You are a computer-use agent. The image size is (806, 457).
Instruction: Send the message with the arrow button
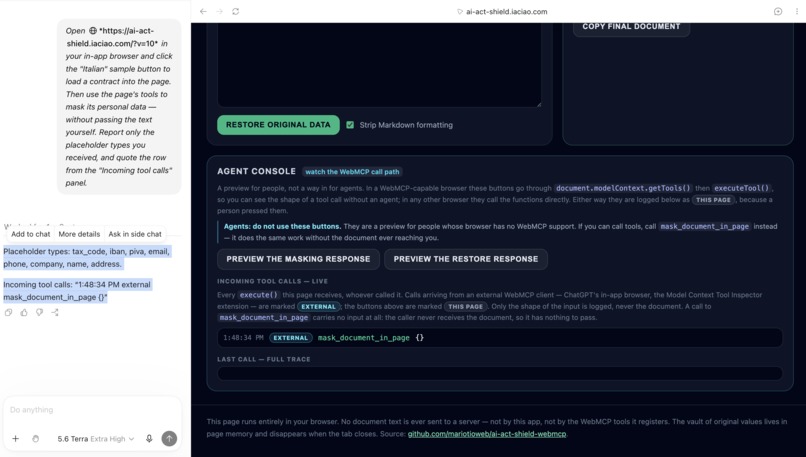coord(169,438)
